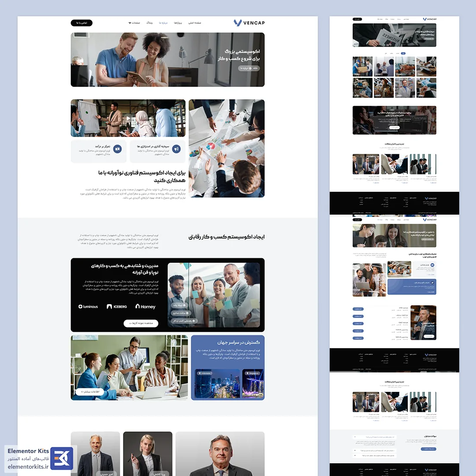Click the خانه breadcrumb link in hero banner
The image size is (476, 476).
[256, 68]
